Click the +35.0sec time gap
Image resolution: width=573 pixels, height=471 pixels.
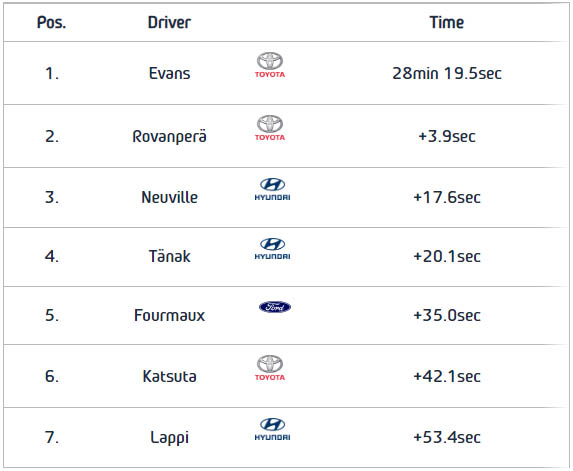pyautogui.click(x=447, y=315)
